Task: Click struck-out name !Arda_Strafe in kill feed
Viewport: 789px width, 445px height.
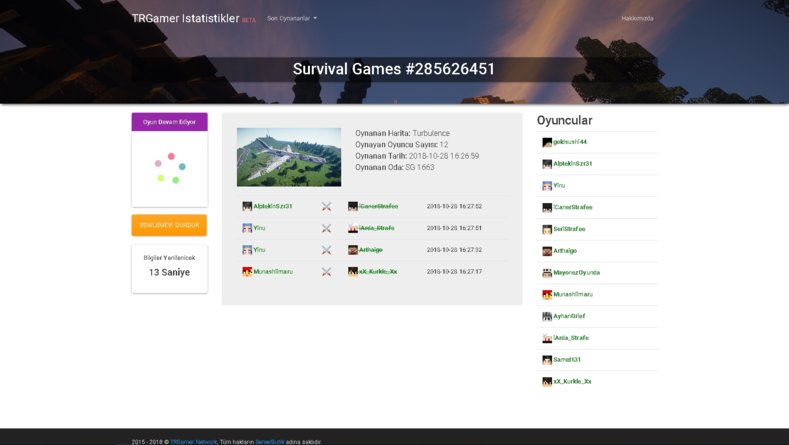Action: (376, 228)
